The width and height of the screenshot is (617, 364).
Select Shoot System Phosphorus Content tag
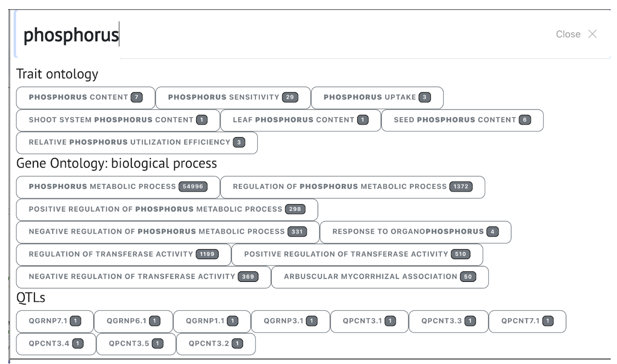[x=118, y=120]
